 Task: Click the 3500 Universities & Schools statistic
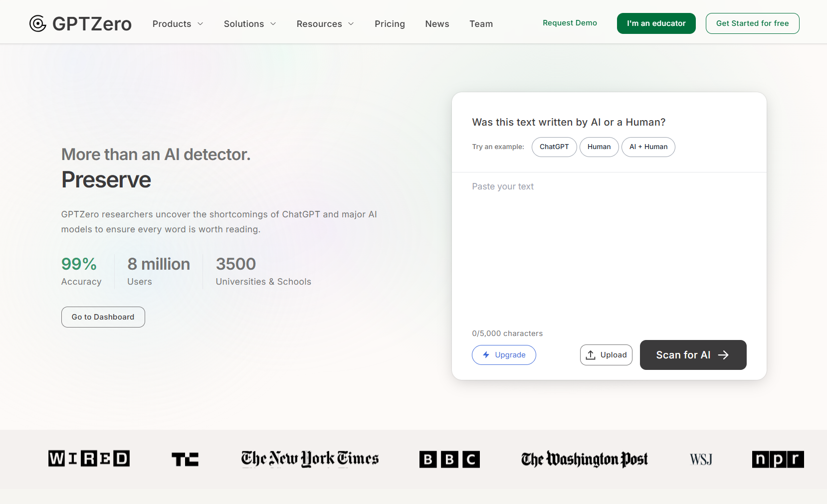click(x=263, y=271)
